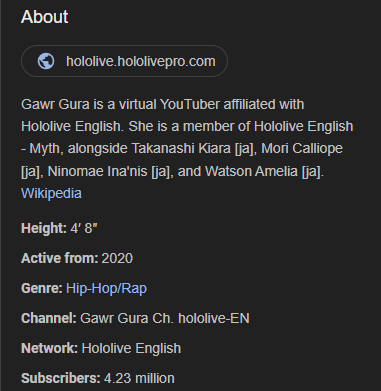Click the name Ninomae Ina'nis in description
The width and height of the screenshot is (381, 391).
click(97, 171)
